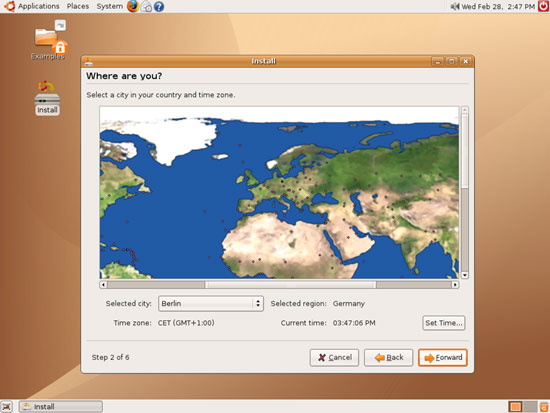Open the trash icon in bottom panel
Screen dimensions: 550x413
click(x=544, y=407)
